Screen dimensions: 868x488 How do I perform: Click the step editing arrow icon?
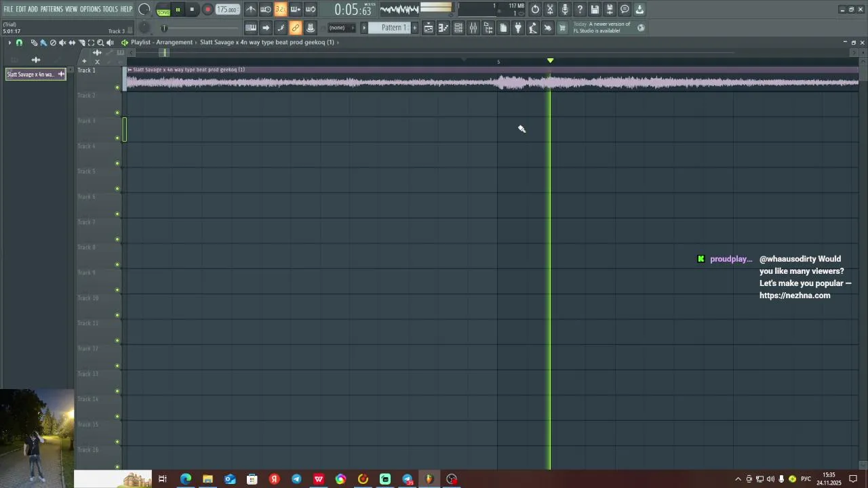tap(266, 28)
